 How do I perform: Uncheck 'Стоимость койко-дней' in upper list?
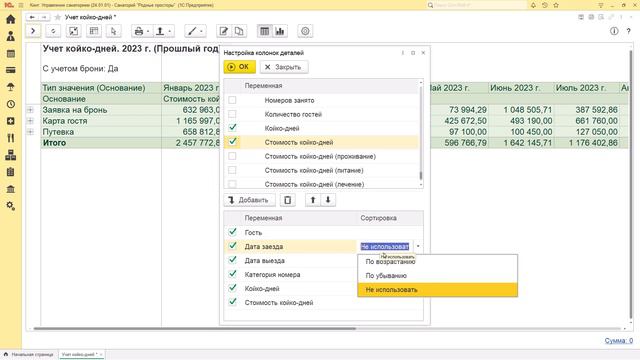pos(232,142)
